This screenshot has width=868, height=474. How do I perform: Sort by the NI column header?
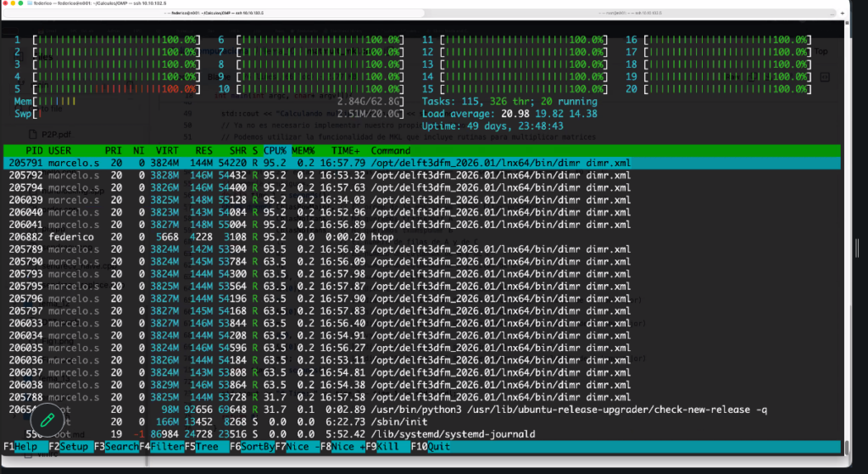tap(138, 151)
